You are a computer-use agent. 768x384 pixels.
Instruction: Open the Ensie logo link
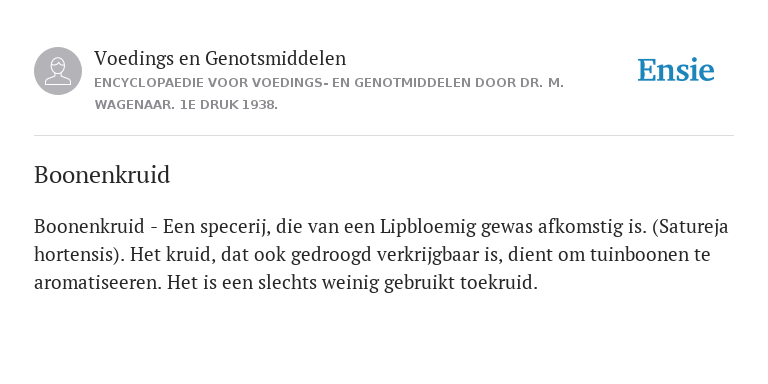click(x=675, y=70)
